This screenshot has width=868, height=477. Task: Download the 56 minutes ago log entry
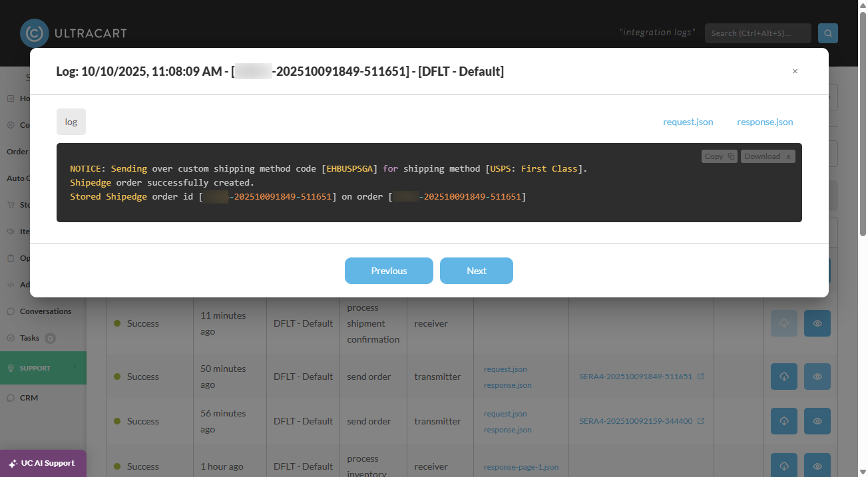tap(784, 421)
